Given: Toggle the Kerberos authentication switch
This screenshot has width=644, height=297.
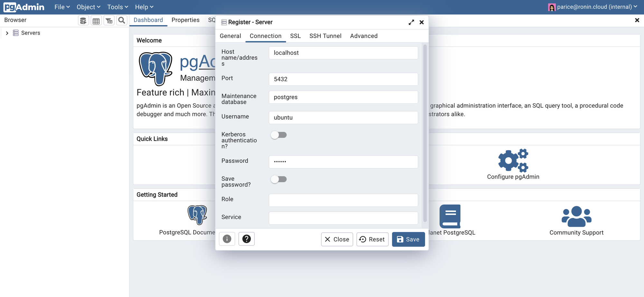Looking at the screenshot, I should tap(279, 135).
